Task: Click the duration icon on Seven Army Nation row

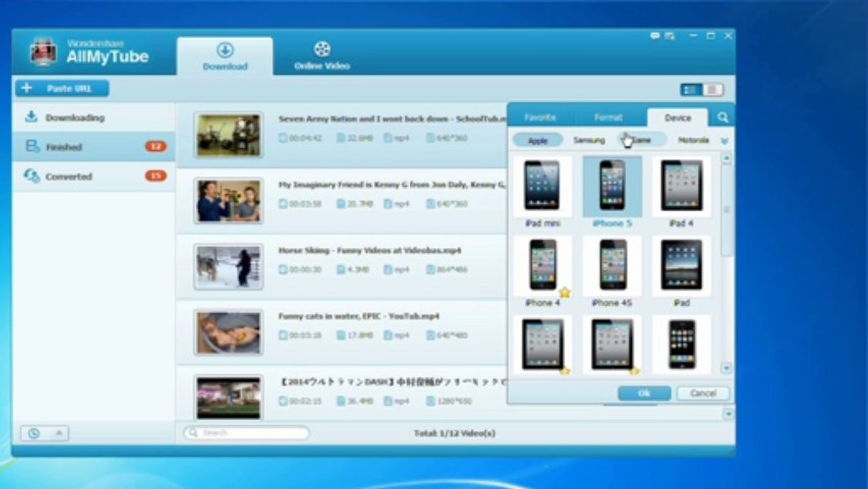Action: click(284, 138)
